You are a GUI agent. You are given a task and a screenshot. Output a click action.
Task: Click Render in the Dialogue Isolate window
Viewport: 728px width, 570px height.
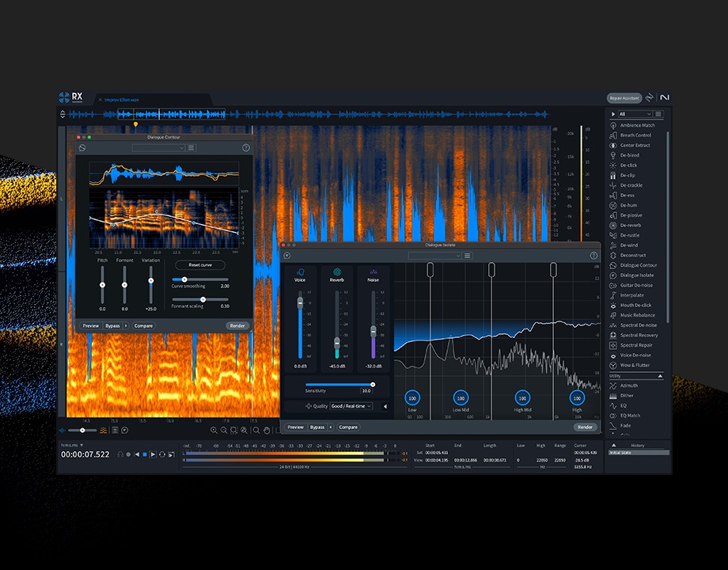(586, 427)
